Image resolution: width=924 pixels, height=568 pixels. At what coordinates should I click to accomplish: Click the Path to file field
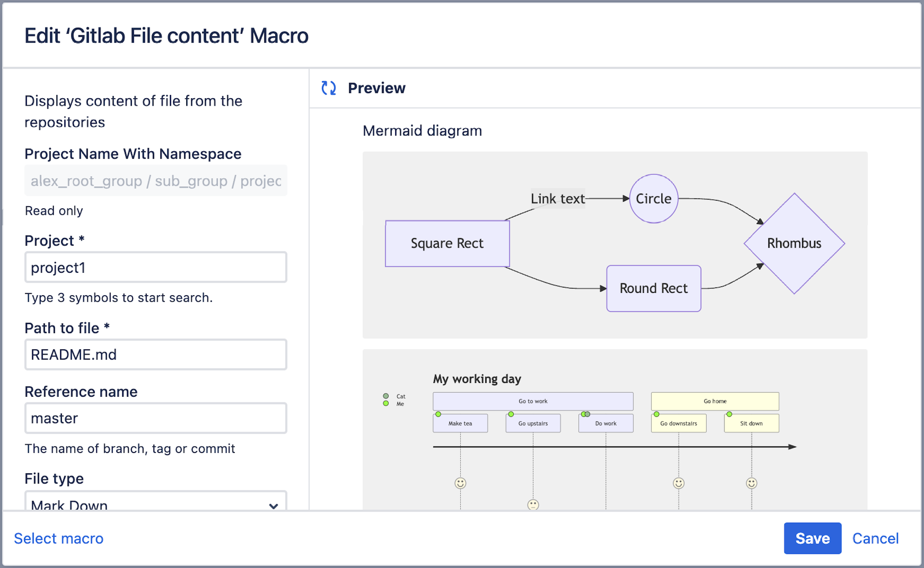coord(156,354)
